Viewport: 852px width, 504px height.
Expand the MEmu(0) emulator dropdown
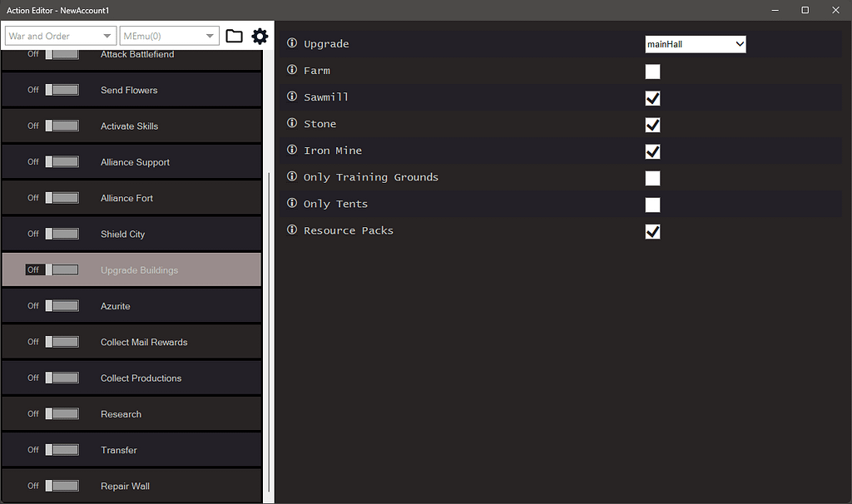169,36
